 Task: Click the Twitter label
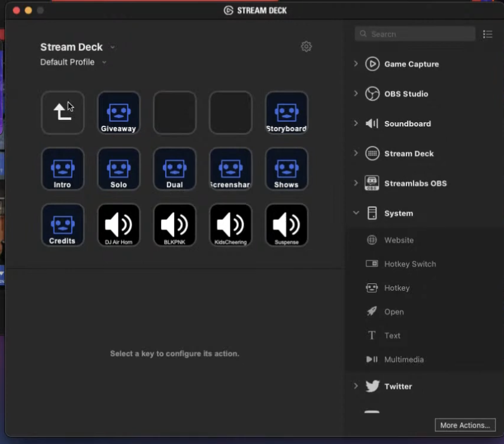(398, 386)
